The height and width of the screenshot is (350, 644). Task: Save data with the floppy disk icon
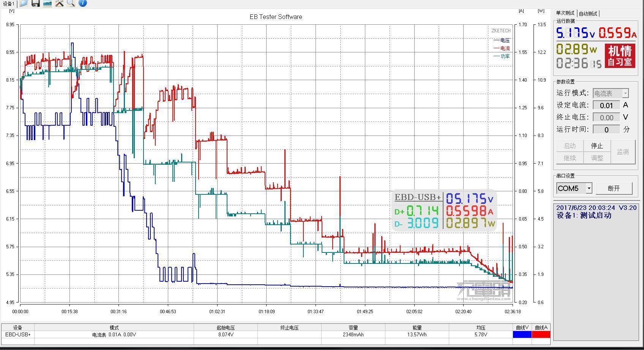tap(35, 3)
